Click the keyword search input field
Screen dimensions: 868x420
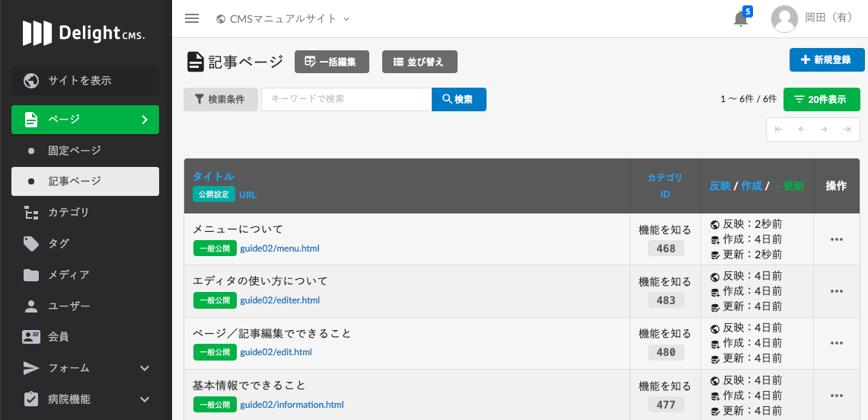pyautogui.click(x=346, y=99)
